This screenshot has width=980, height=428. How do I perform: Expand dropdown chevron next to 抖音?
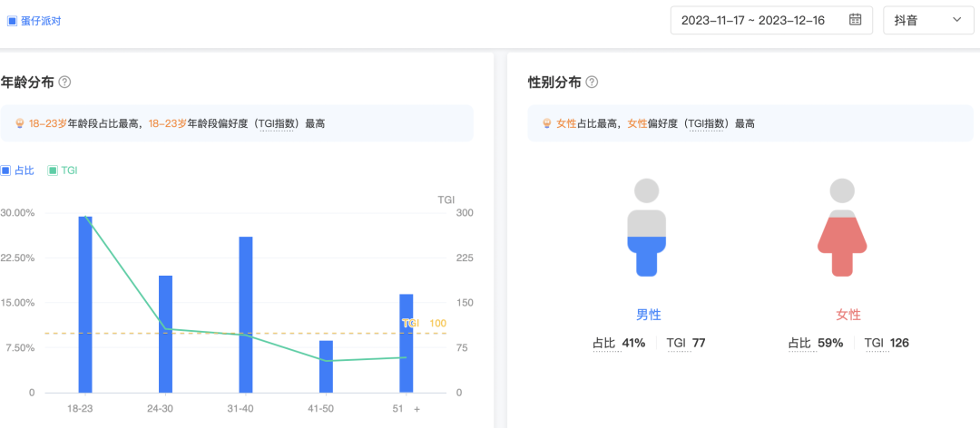click(956, 20)
